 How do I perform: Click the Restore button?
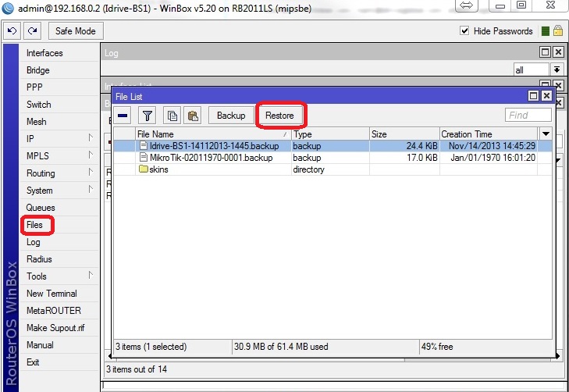pyautogui.click(x=279, y=116)
